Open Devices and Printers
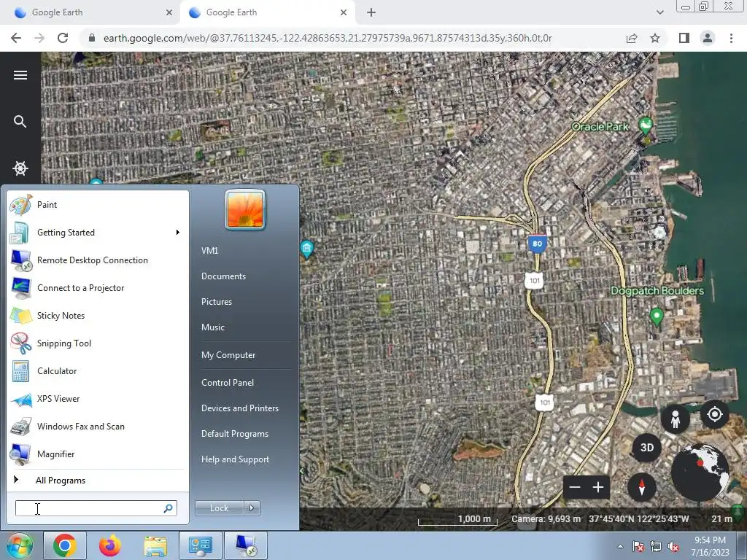 click(x=239, y=408)
